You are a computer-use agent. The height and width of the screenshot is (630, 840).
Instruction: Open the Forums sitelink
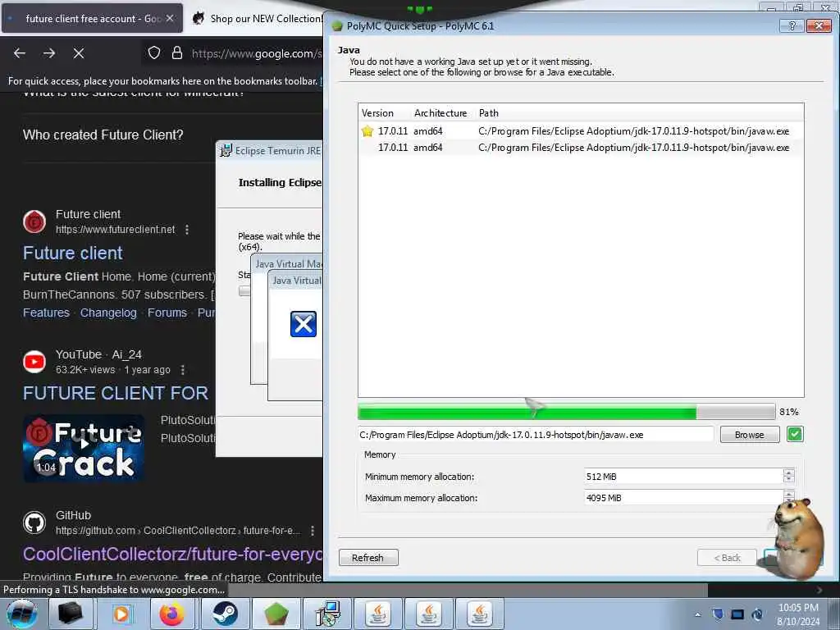167,313
